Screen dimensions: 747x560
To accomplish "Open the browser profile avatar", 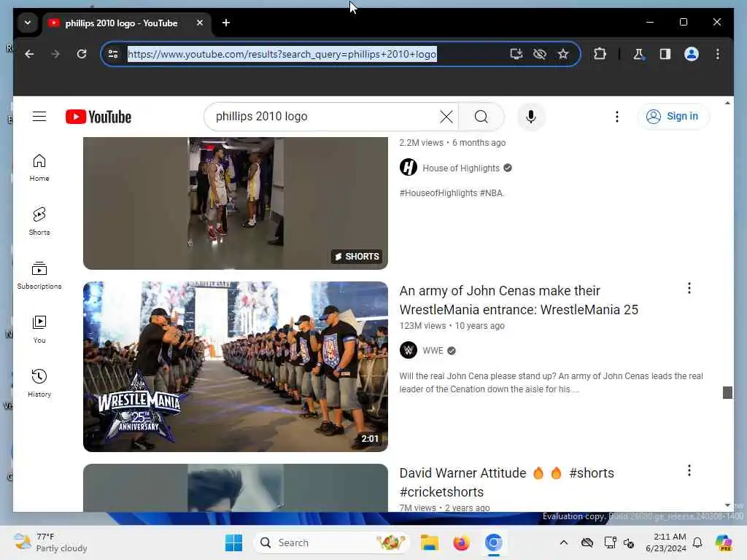I will click(692, 54).
